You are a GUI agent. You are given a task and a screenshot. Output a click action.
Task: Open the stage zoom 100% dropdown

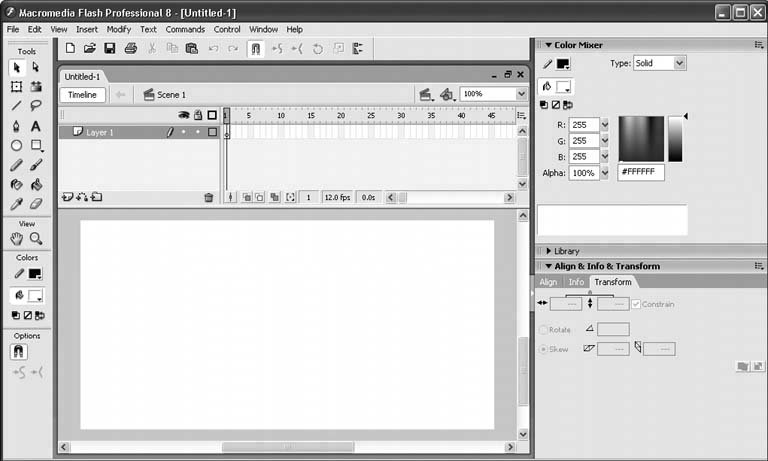coord(493,94)
